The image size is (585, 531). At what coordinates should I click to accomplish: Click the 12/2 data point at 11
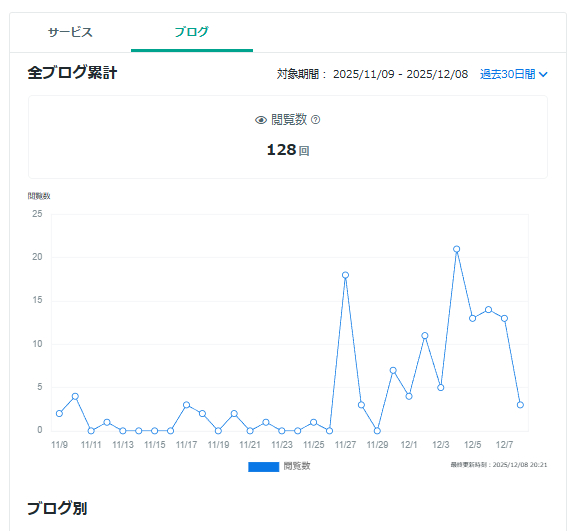(425, 336)
